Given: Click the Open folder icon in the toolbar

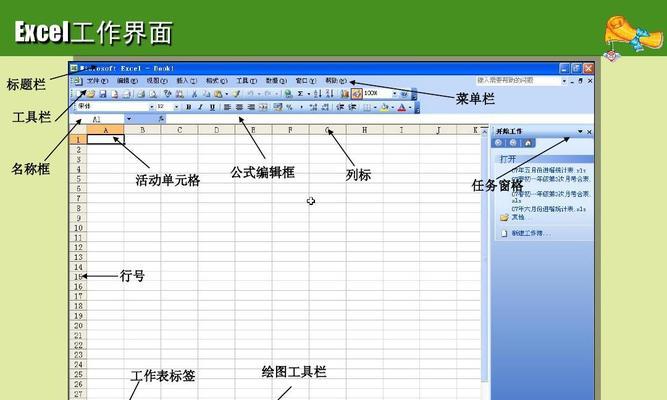Looking at the screenshot, I should point(91,94).
